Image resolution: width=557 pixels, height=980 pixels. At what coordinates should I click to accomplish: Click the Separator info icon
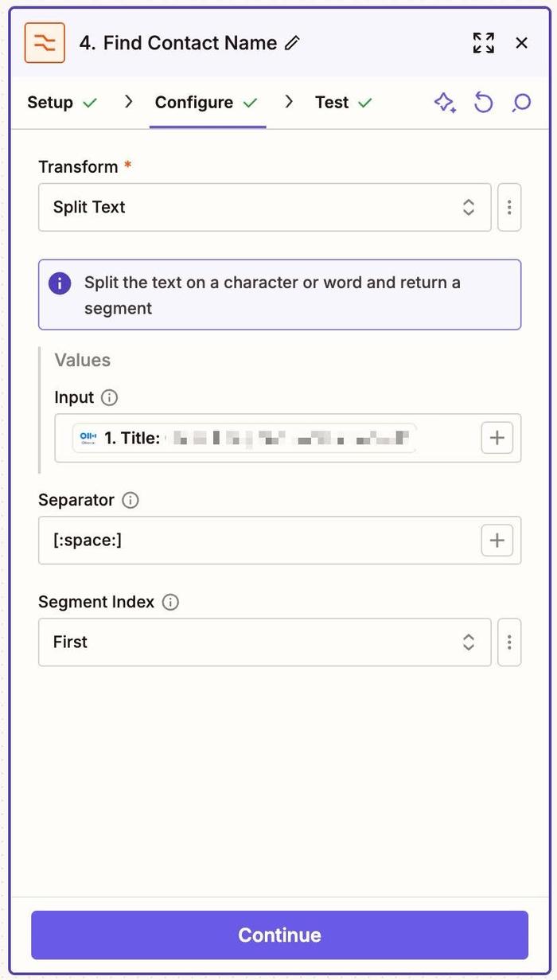(130, 500)
